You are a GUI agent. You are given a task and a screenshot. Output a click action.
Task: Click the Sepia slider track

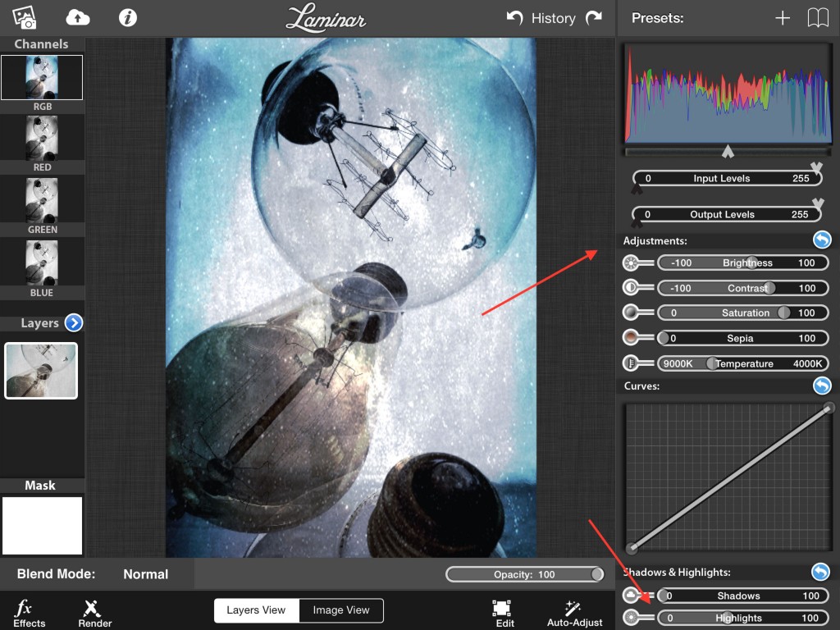(742, 338)
